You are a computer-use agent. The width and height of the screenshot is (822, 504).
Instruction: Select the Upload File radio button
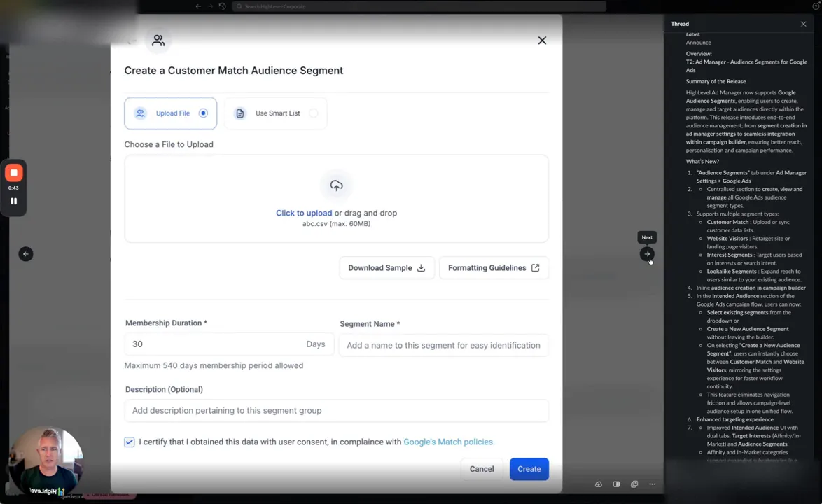pyautogui.click(x=203, y=113)
